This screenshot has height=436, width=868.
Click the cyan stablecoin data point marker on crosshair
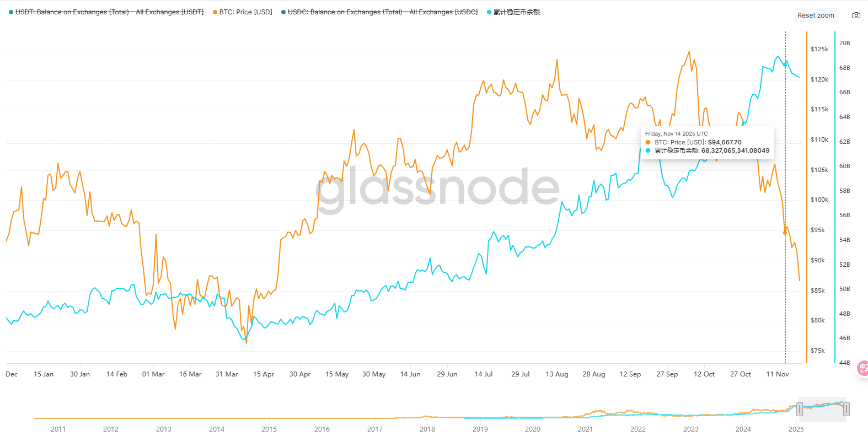point(785,64)
